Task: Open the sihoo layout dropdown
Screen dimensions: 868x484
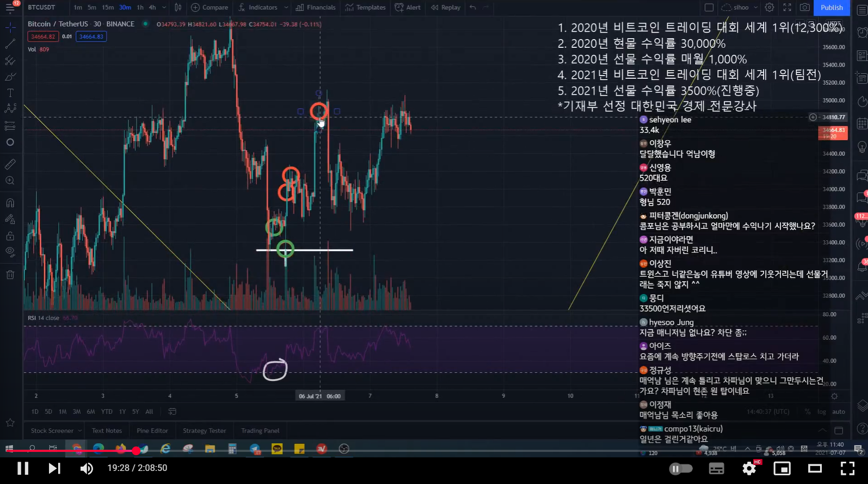Action: (740, 8)
